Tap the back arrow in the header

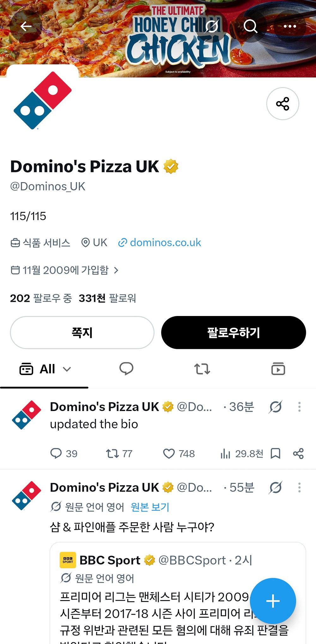pos(26,26)
